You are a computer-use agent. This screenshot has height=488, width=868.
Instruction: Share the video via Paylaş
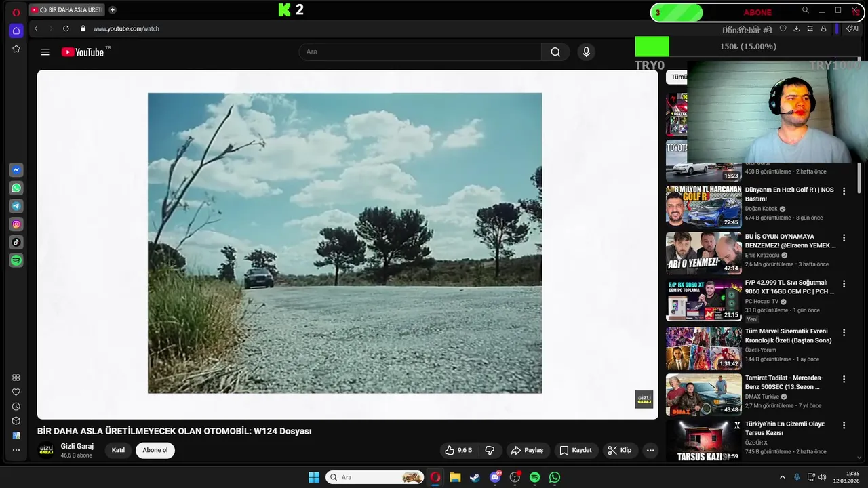528,450
